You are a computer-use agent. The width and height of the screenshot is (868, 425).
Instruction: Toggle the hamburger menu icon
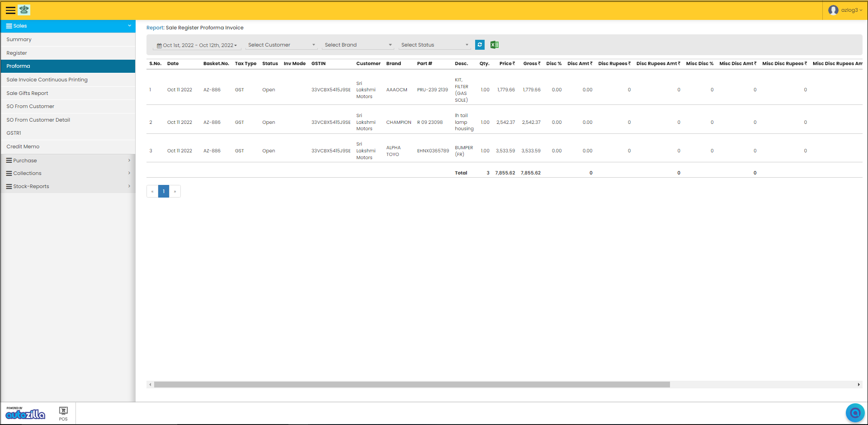click(10, 10)
